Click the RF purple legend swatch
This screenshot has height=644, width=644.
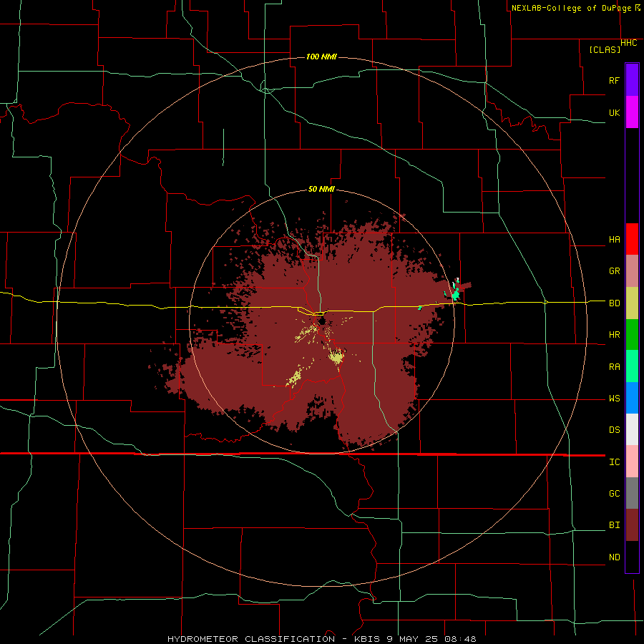[632, 80]
